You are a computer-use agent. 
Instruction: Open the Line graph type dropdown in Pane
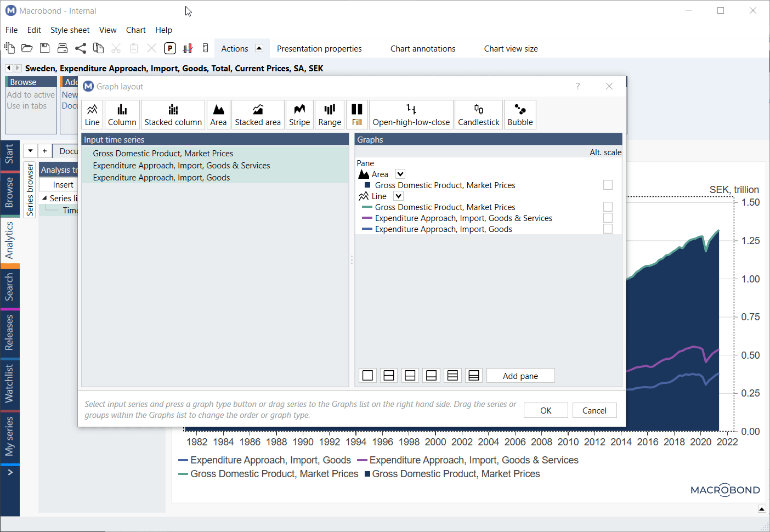point(399,196)
